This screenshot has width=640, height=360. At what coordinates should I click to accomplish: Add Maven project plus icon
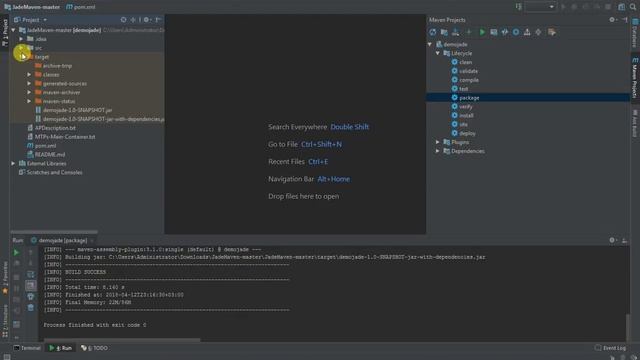pos(469,32)
